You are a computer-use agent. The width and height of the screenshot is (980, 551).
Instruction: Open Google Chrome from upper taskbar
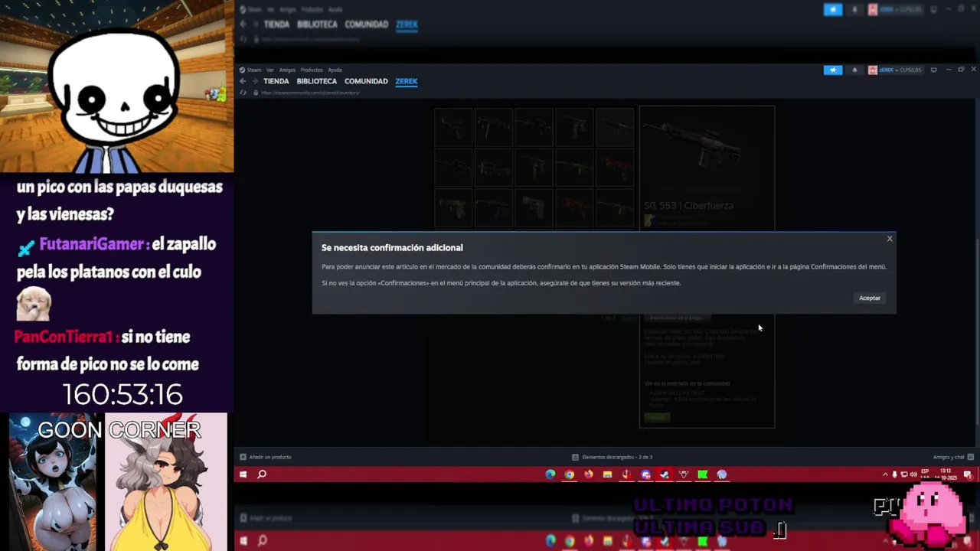(x=570, y=474)
